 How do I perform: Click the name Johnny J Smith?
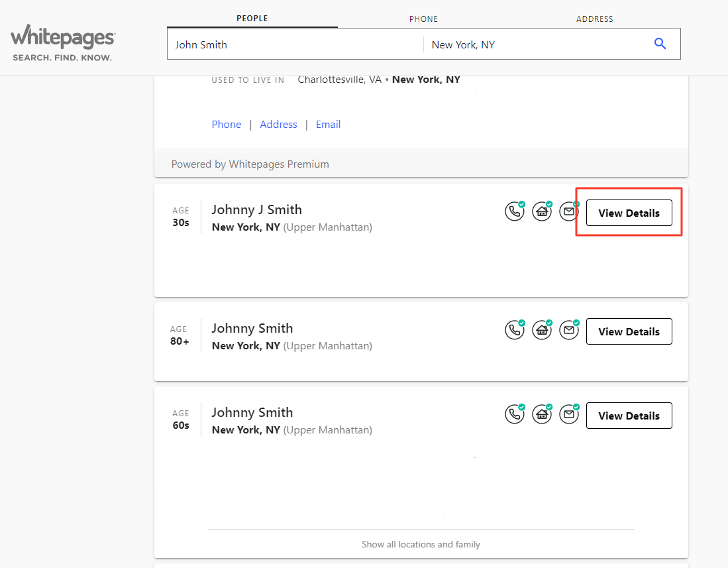257,210
